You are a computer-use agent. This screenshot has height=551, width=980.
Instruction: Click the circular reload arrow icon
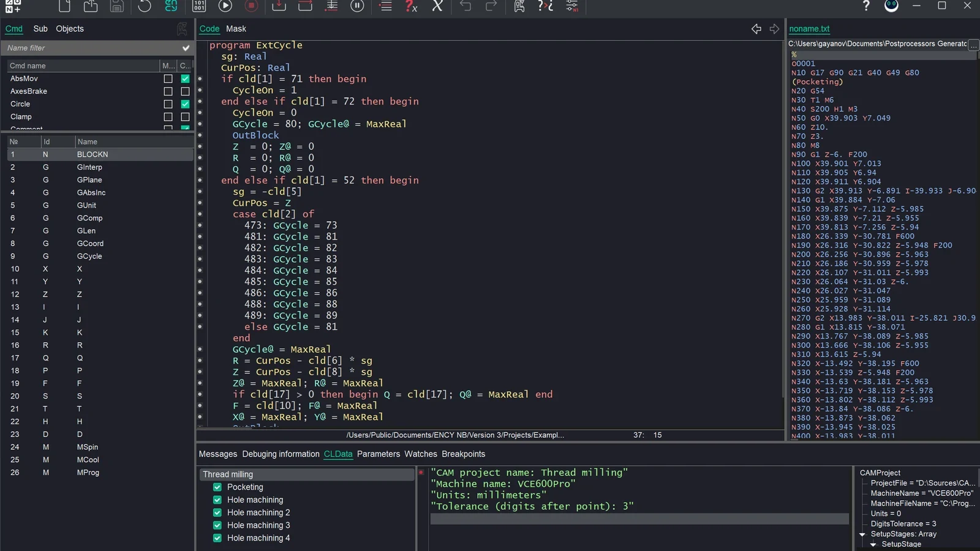point(144,6)
